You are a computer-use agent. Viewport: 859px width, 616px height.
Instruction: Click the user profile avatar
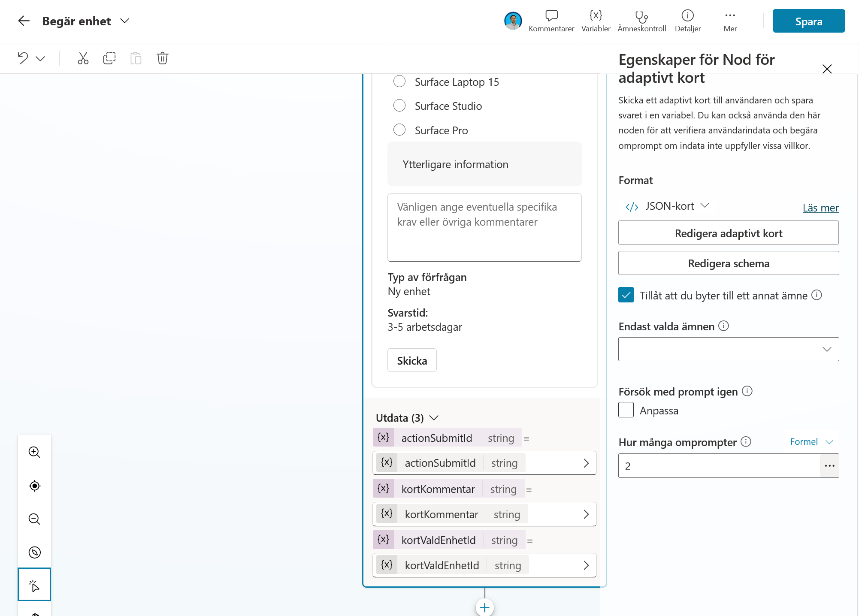point(513,21)
